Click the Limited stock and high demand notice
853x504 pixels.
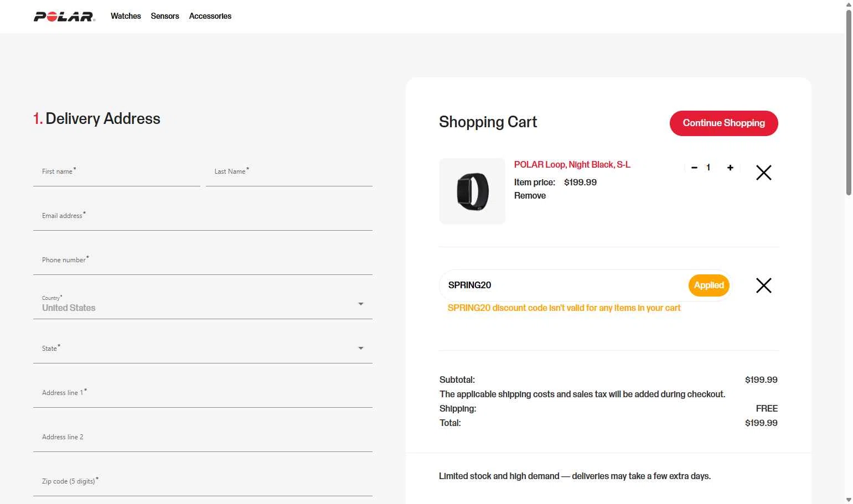[x=575, y=476]
